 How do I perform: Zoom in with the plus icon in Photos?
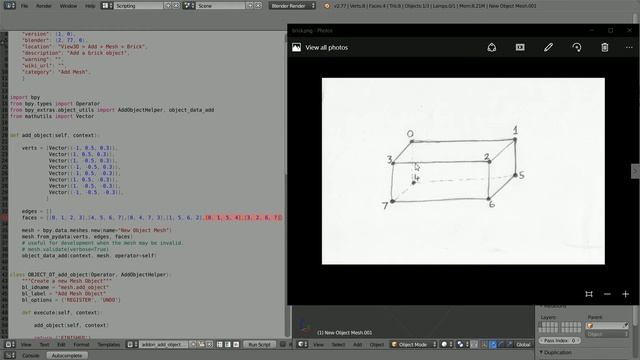[x=625, y=294]
